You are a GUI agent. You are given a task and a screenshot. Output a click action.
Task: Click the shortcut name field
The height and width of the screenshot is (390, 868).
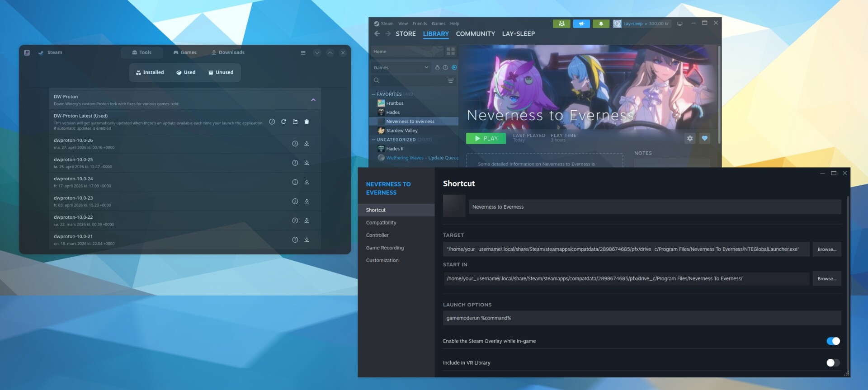655,207
